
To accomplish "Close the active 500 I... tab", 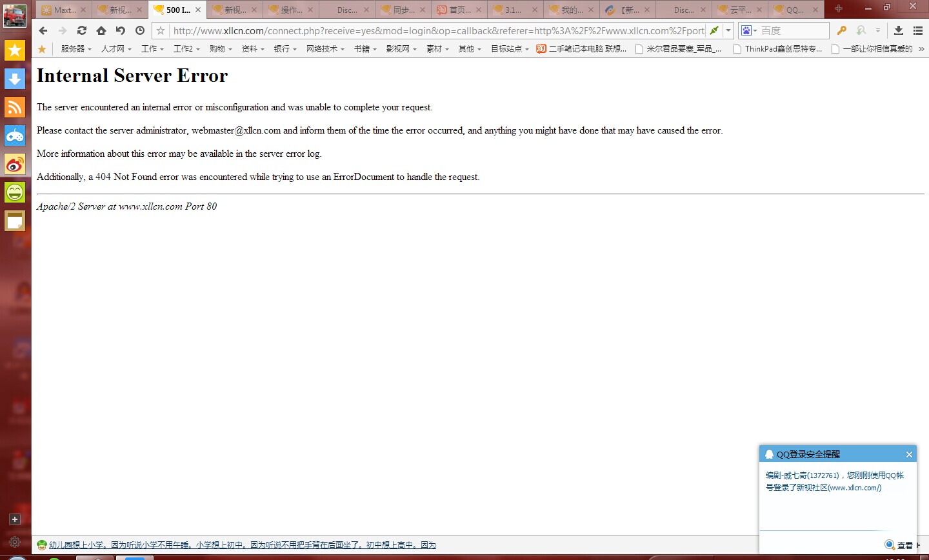I will coord(198,10).
